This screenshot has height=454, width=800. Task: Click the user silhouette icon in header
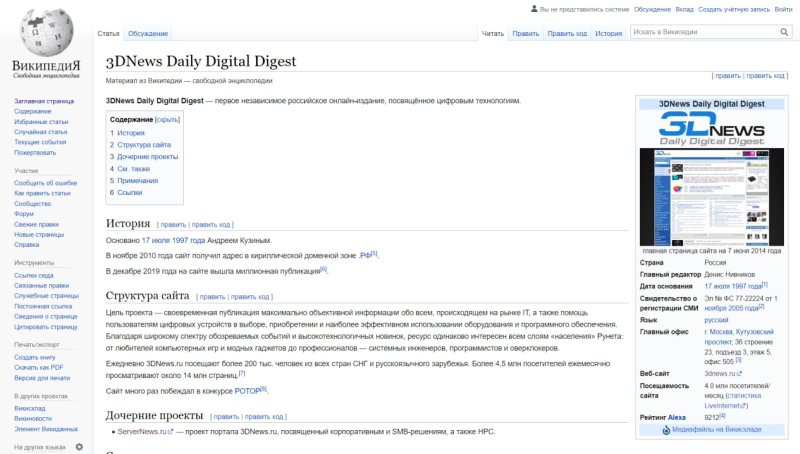[534, 9]
